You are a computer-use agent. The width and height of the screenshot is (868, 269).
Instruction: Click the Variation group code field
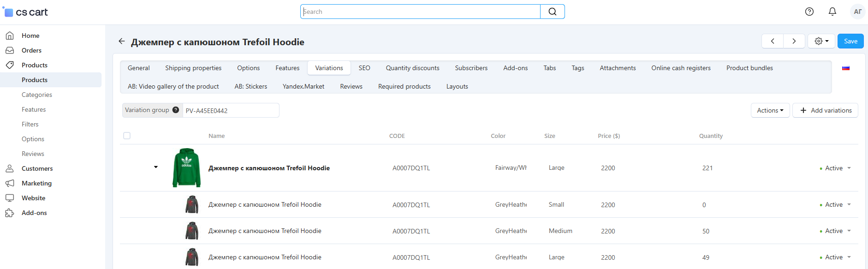point(231,110)
